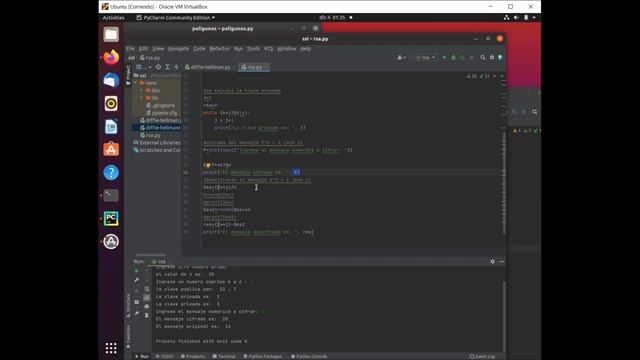
Task: Click Collapse All icon in Project toolbar
Action: 176,67
